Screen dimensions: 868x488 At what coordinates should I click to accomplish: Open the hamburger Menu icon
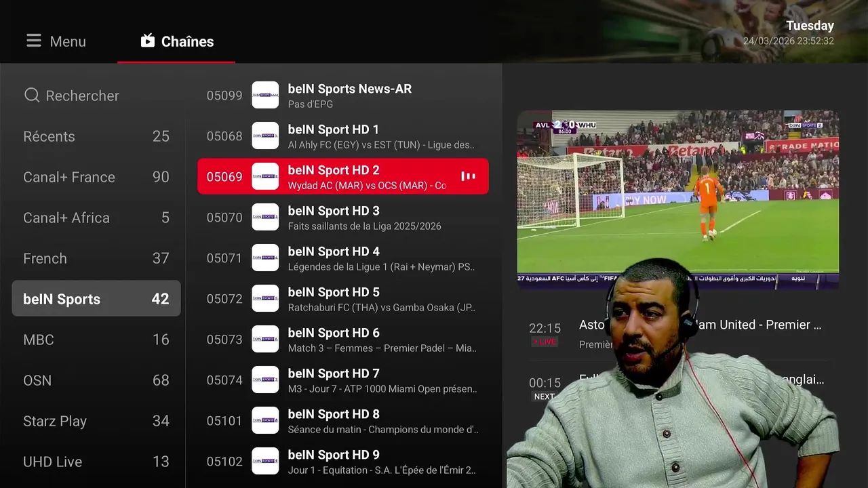34,41
